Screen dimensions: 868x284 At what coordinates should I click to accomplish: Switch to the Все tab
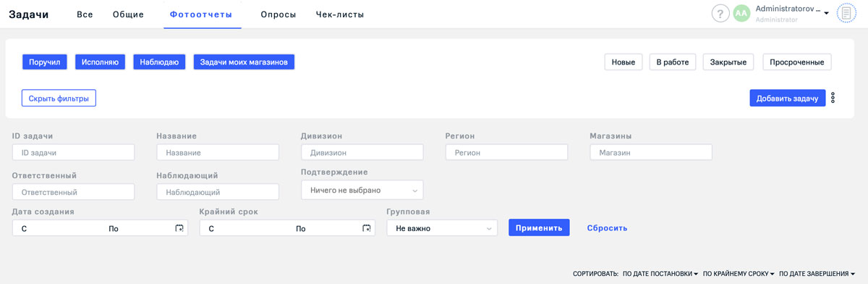click(x=85, y=14)
